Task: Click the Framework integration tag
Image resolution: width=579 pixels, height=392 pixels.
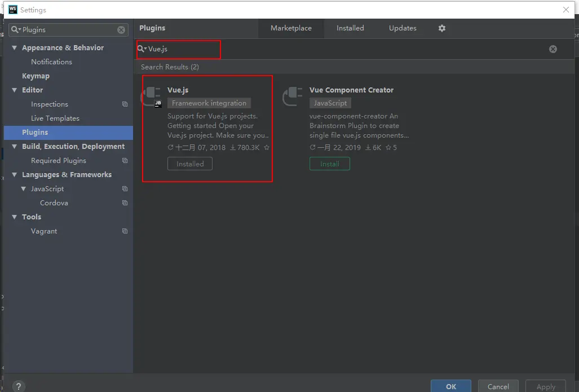Action: (209, 103)
